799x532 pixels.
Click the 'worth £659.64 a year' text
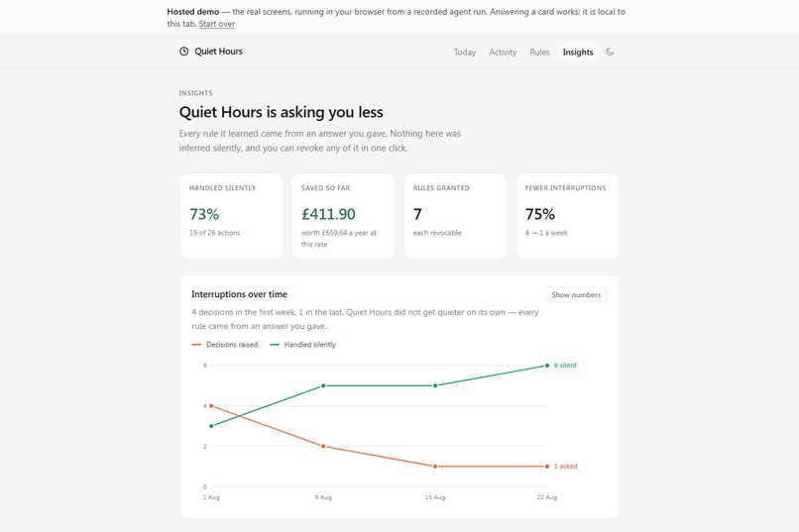(334, 233)
